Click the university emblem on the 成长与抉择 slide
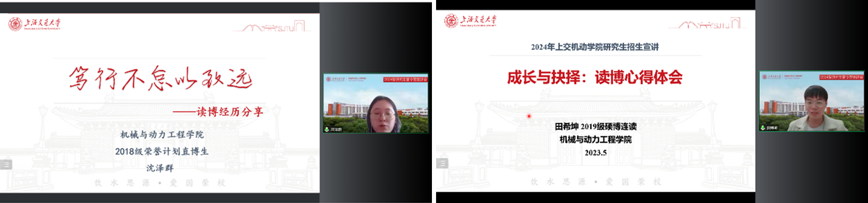Image resolution: width=868 pixels, height=203 pixels. tap(451, 21)
